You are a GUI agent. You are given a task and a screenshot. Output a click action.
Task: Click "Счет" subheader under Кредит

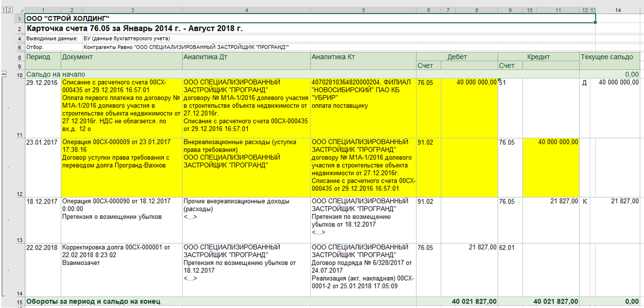[x=510, y=66]
